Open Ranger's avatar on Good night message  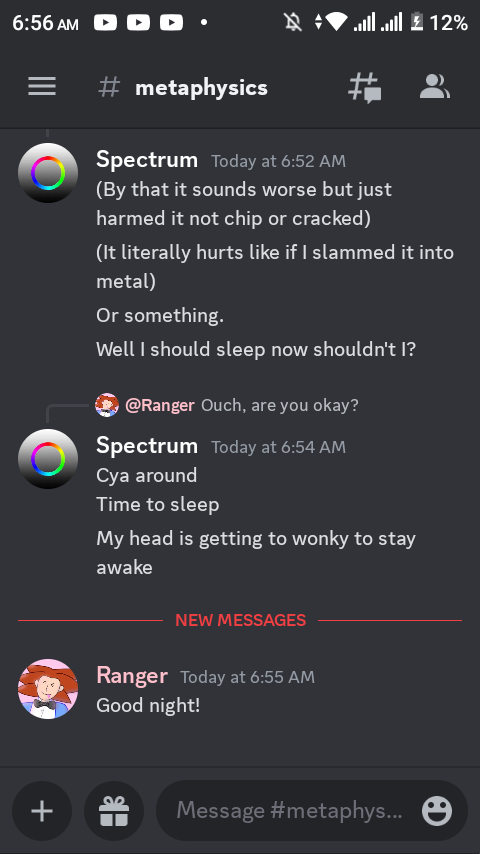click(x=48, y=689)
